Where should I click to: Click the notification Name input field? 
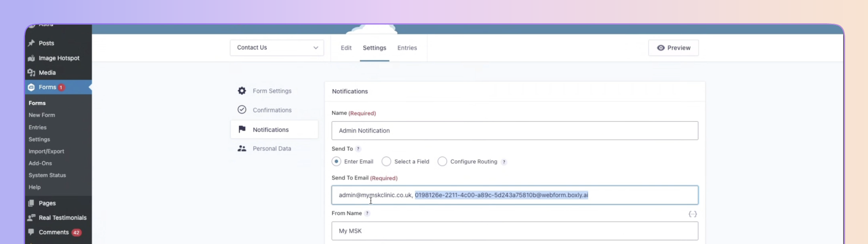click(515, 131)
